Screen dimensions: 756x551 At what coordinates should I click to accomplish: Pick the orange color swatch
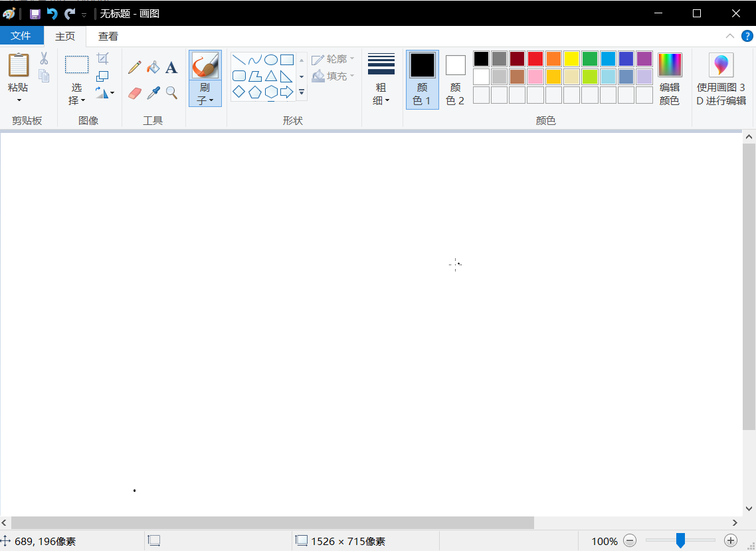pyautogui.click(x=553, y=59)
